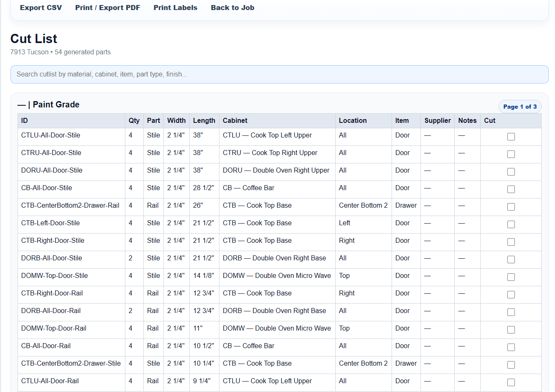Screen dimensions: 555x392
Task: Check Cut for DORB-All-Door-Rail
Action: pos(511,312)
